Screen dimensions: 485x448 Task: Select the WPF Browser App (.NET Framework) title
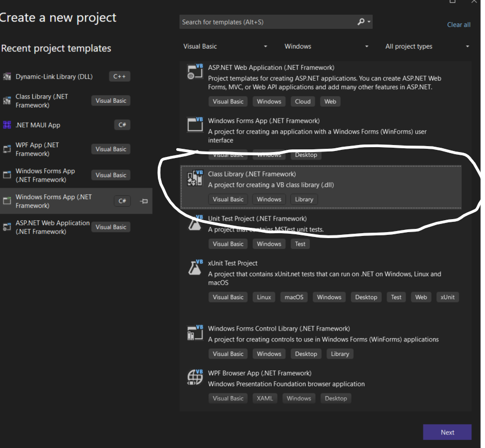[260, 373]
